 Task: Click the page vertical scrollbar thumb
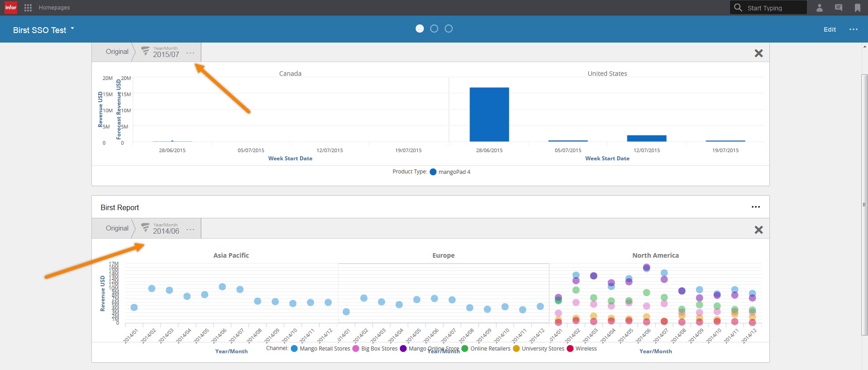pos(864,205)
